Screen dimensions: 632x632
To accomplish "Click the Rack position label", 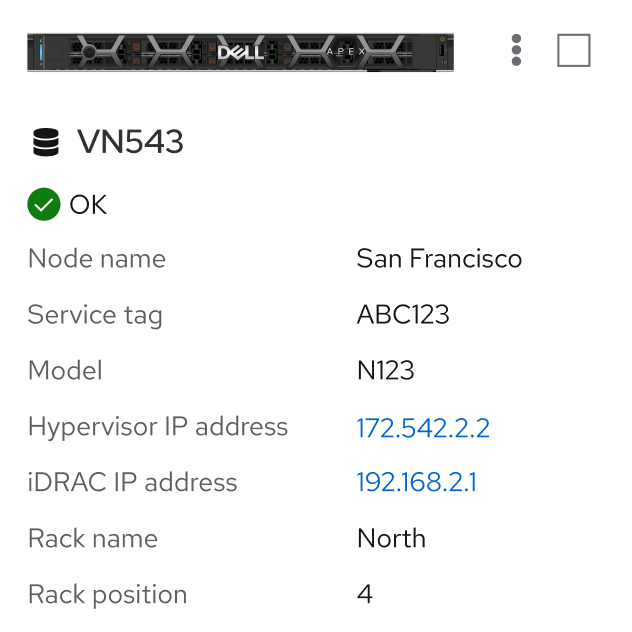I will (107, 595).
